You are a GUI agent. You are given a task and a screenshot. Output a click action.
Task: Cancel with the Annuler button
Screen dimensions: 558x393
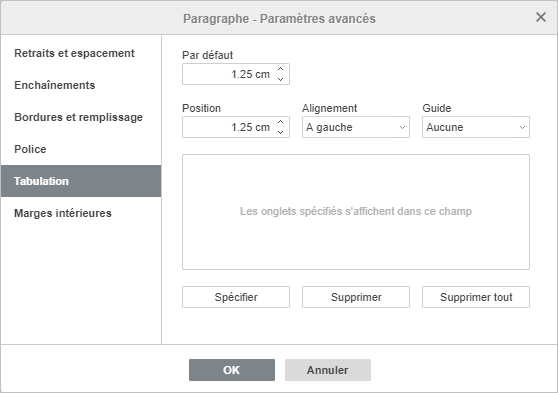pyautogui.click(x=328, y=370)
